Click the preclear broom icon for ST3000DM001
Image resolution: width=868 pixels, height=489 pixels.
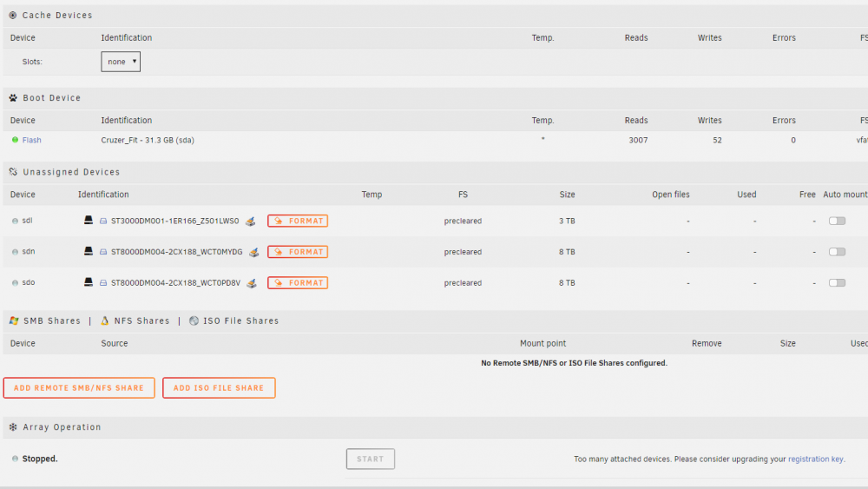(x=251, y=221)
